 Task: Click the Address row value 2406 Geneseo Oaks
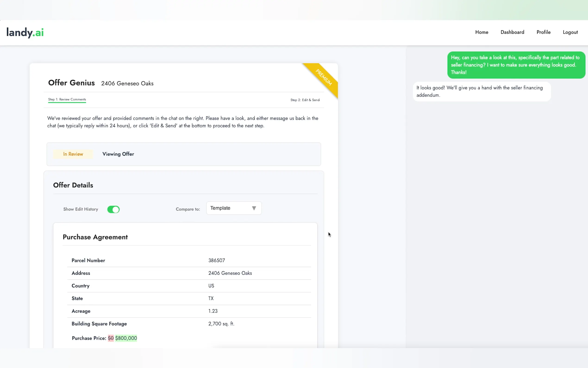point(230,273)
